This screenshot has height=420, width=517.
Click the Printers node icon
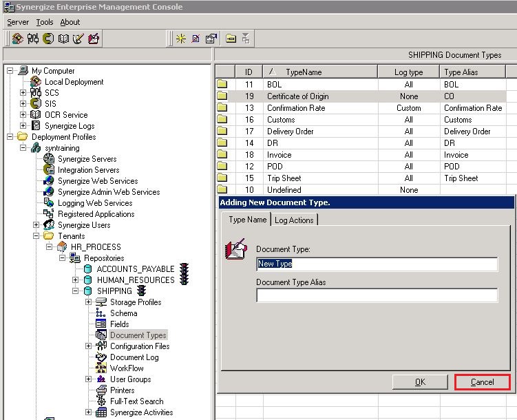tap(102, 390)
